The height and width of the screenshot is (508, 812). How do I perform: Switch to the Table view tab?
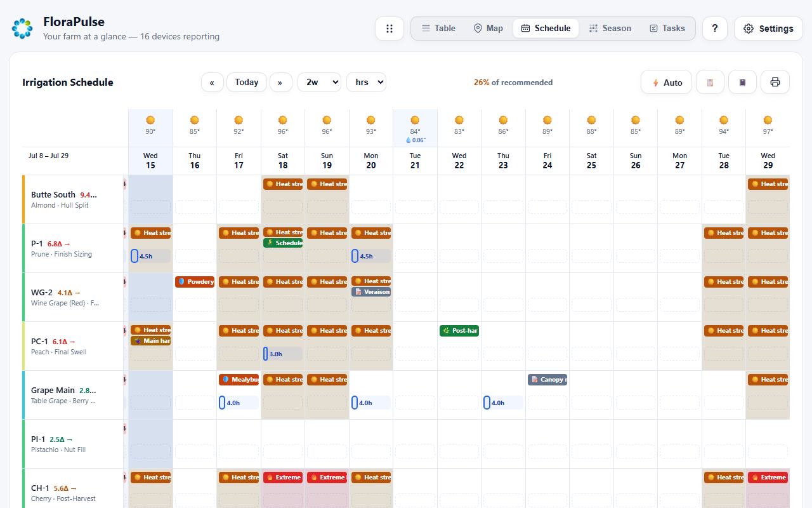coord(438,29)
